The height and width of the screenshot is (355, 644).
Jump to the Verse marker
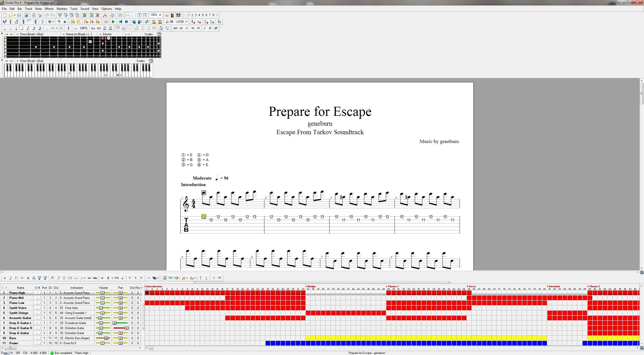coord(472,287)
